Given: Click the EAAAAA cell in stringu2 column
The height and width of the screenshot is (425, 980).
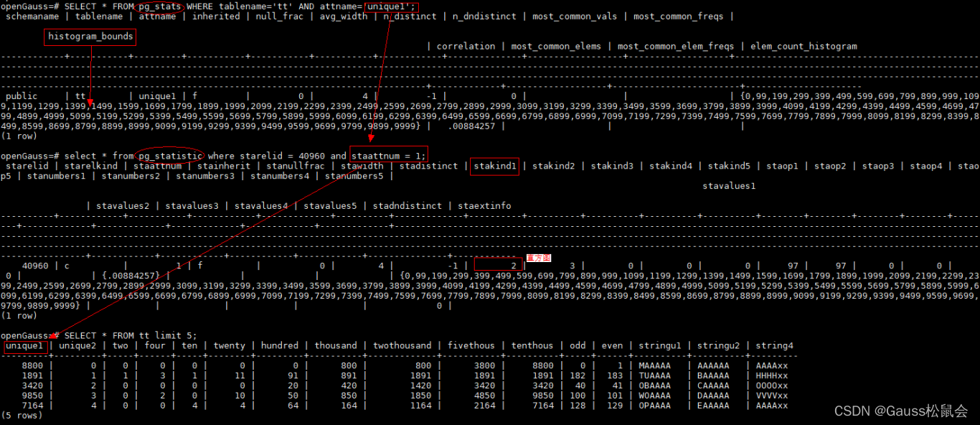Looking at the screenshot, I should point(713,406).
